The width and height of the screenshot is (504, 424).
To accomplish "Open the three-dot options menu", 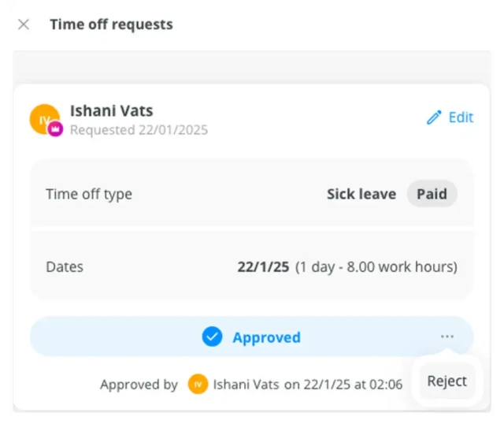I will [447, 337].
